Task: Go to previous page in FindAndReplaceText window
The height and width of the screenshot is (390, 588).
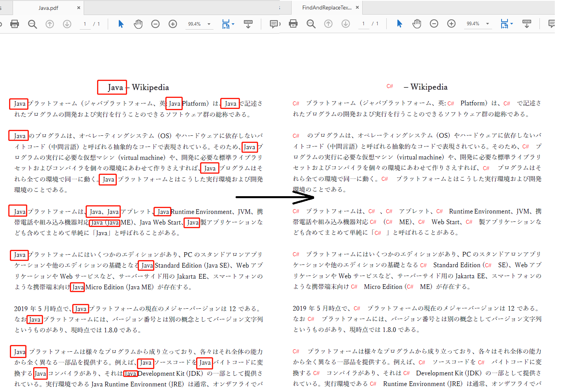Action: pyautogui.click(x=328, y=24)
